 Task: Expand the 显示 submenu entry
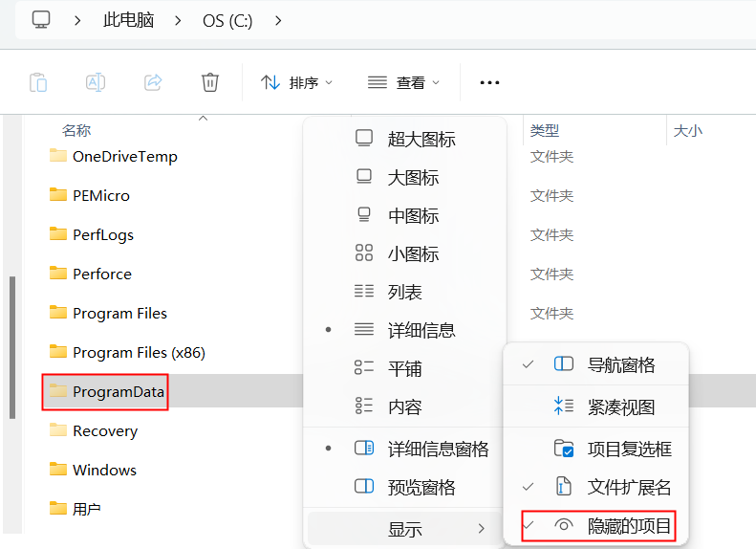404,529
